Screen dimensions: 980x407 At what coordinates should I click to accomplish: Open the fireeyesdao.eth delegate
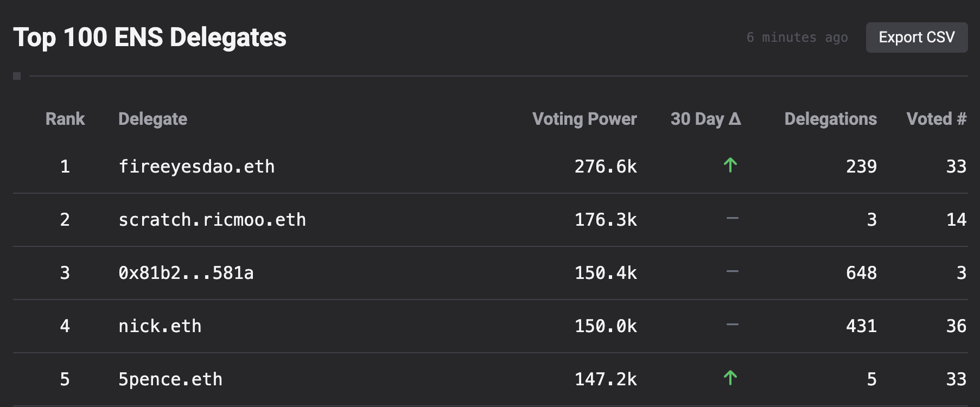pyautogui.click(x=196, y=167)
